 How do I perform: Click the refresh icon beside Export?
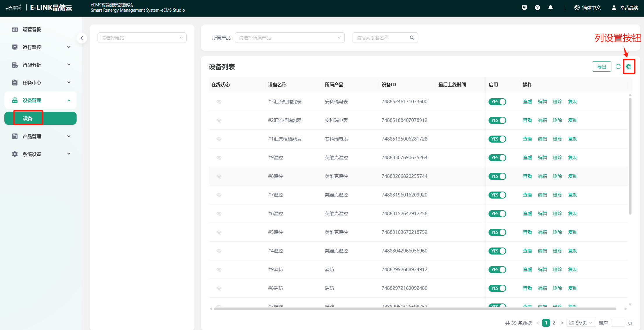point(618,67)
